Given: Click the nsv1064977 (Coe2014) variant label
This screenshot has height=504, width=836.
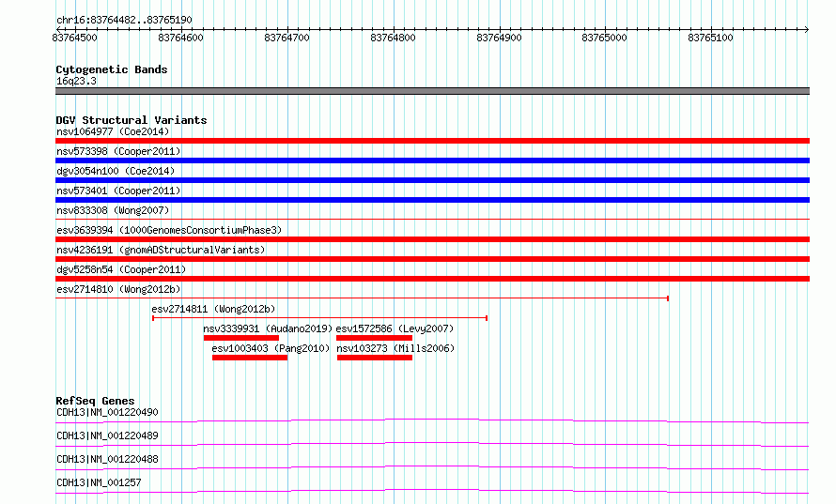Looking at the screenshot, I should [x=113, y=131].
